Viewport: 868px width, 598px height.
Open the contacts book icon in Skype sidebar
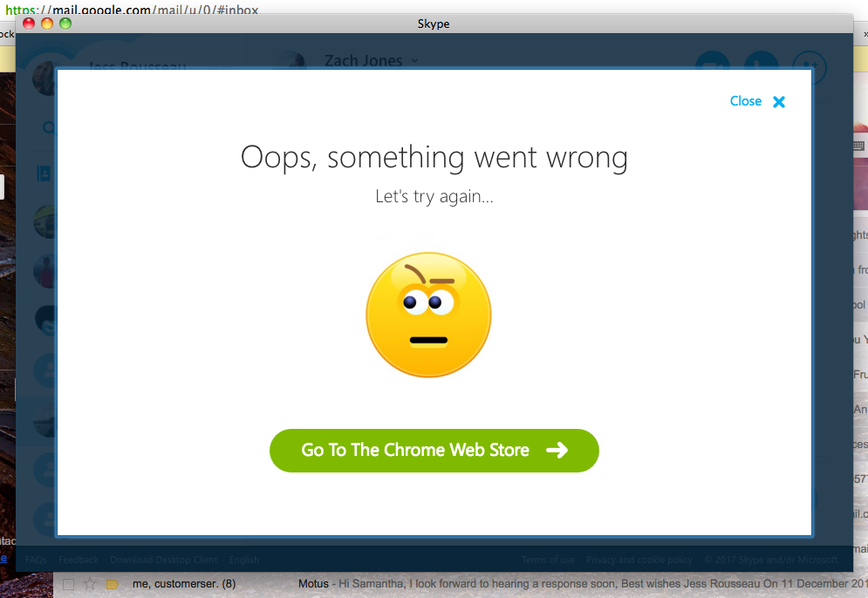(x=44, y=173)
